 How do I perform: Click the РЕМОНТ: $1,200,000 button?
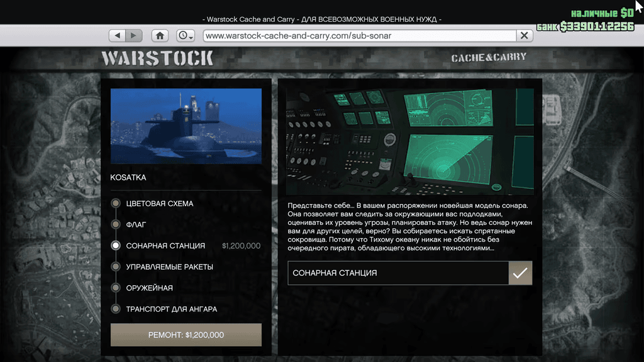186,335
